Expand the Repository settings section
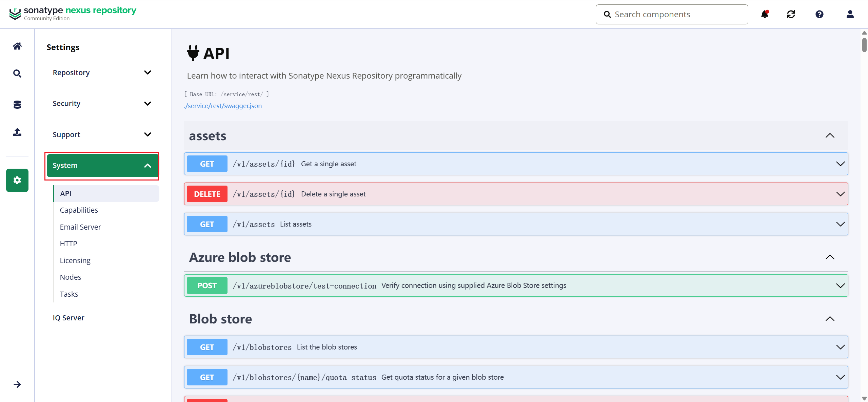 click(x=102, y=73)
